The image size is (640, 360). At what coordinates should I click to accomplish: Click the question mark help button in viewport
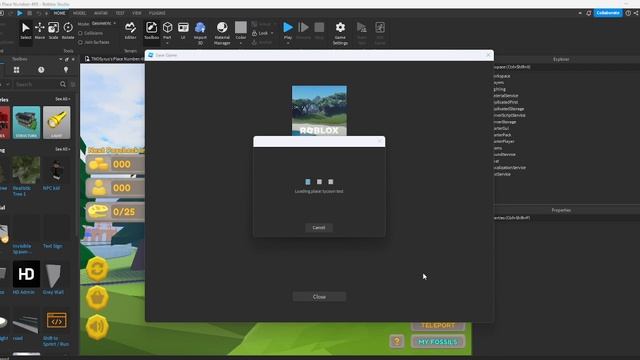(x=397, y=341)
